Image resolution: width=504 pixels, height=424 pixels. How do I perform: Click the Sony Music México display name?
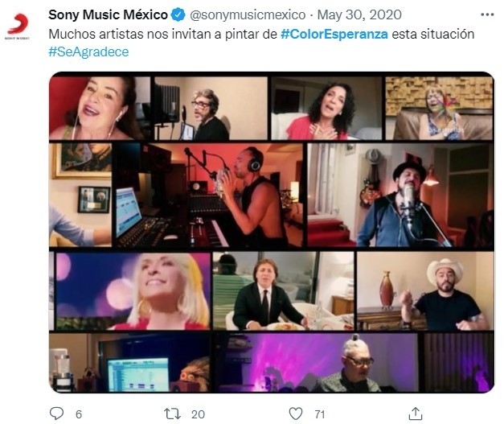[109, 15]
